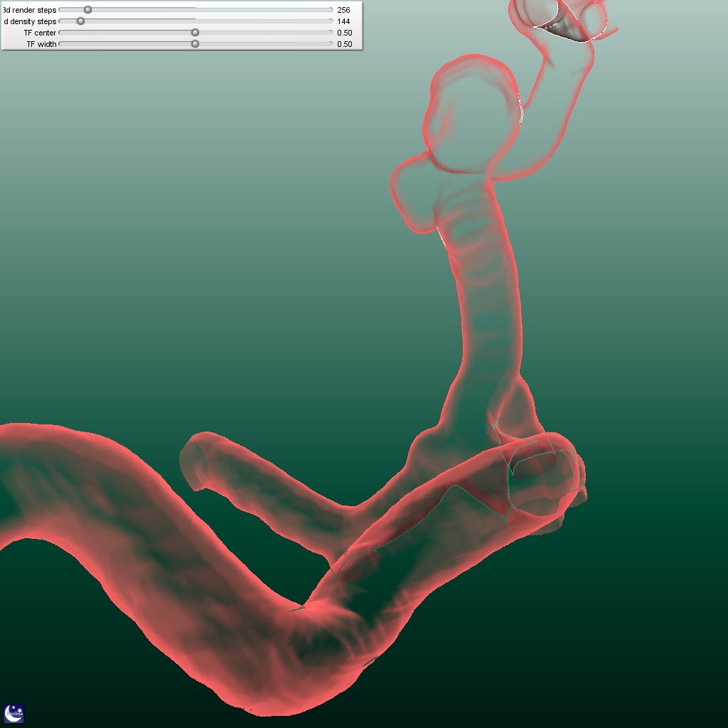Select the TF width label text
This screenshot has height=728, width=728.
tap(41, 44)
